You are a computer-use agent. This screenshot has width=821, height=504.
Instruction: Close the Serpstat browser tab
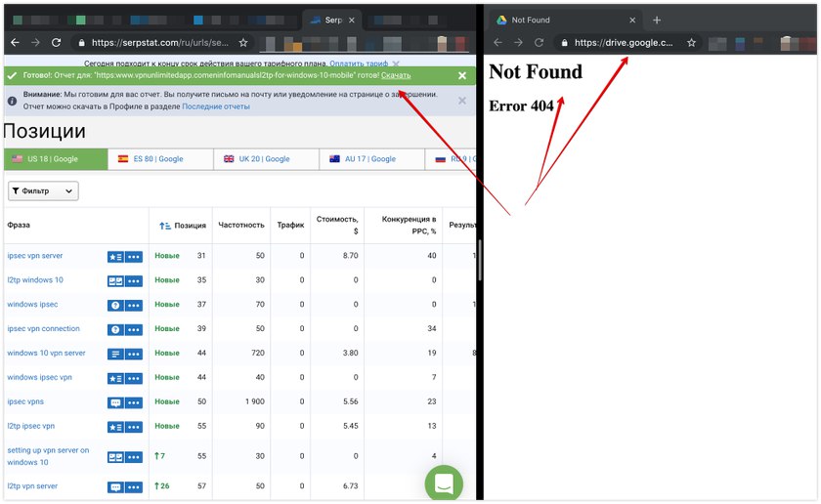tap(351, 20)
